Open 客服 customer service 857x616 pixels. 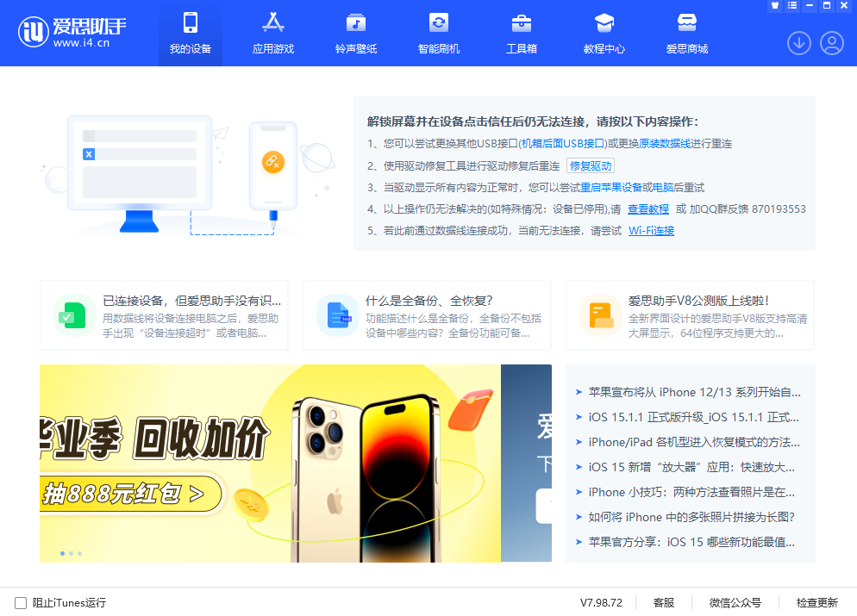[664, 603]
